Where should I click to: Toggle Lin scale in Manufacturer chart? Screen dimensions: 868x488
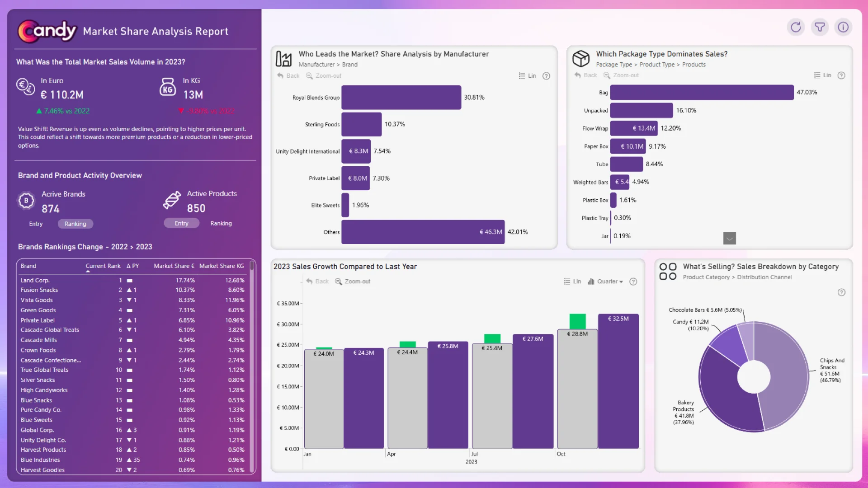(527, 76)
